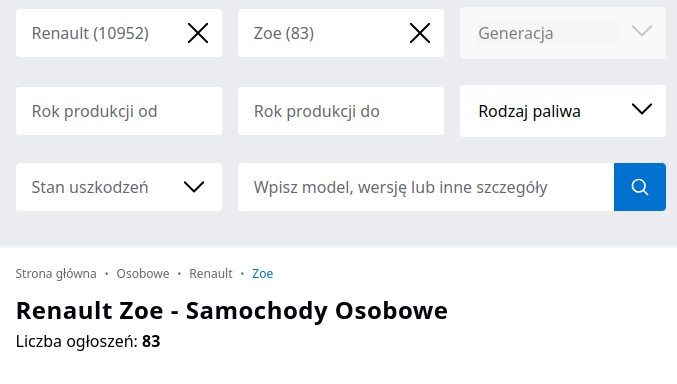Viewport: 677px width, 384px height.
Task: Open the Renault breadcrumb link
Action: point(211,274)
